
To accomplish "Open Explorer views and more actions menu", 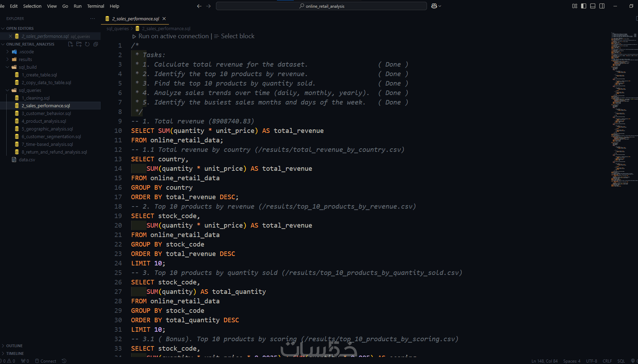I will coord(93,18).
